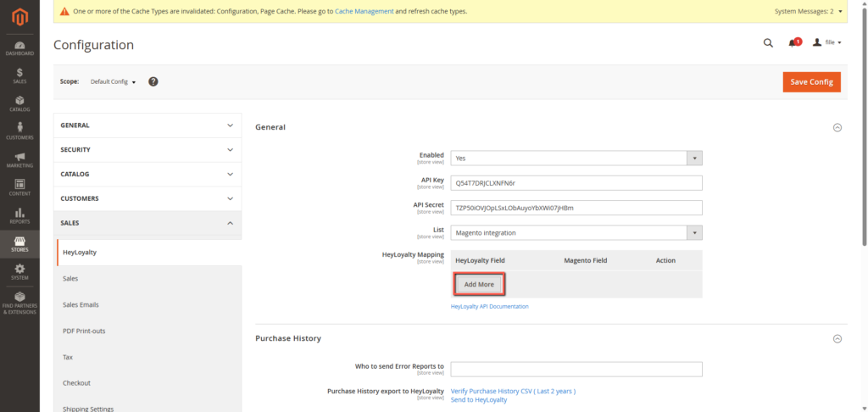Viewport: 868px width, 412px height.
Task: Click the scope help question mark icon
Action: point(153,81)
